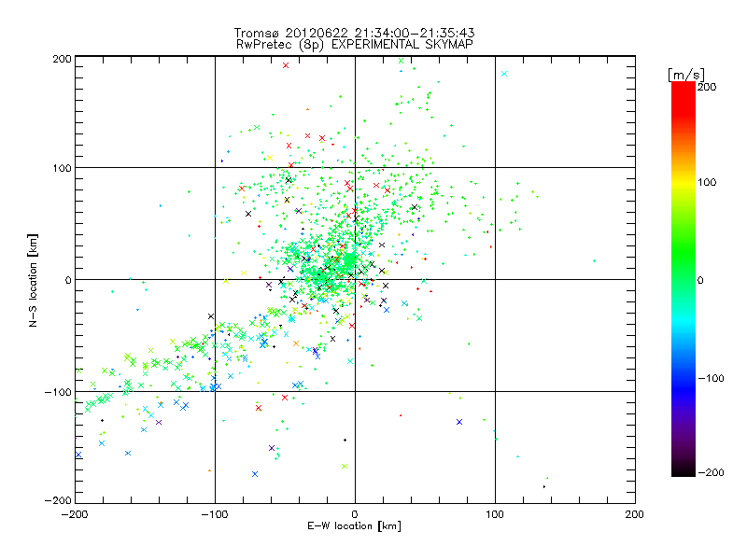747x560 pixels.
Task: Click the x-axis tick label '-200'
Action: tap(75, 514)
